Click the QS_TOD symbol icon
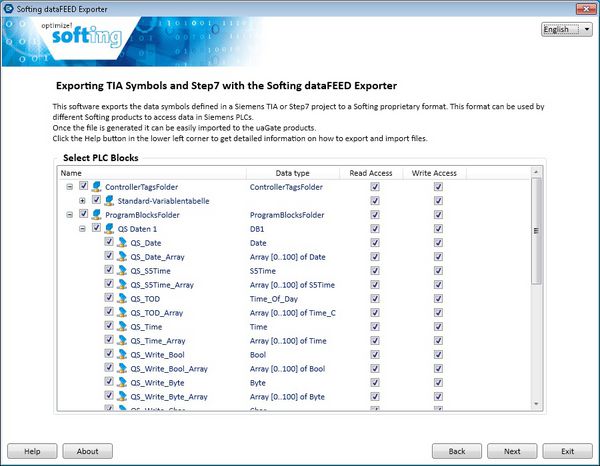This screenshot has height=466, width=600. 122,299
